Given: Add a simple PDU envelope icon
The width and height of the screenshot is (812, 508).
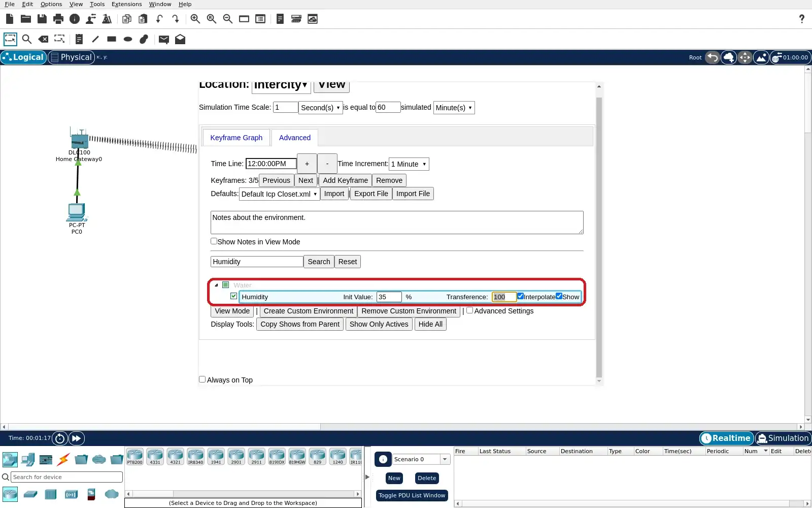Looking at the screenshot, I should pyautogui.click(x=163, y=39).
